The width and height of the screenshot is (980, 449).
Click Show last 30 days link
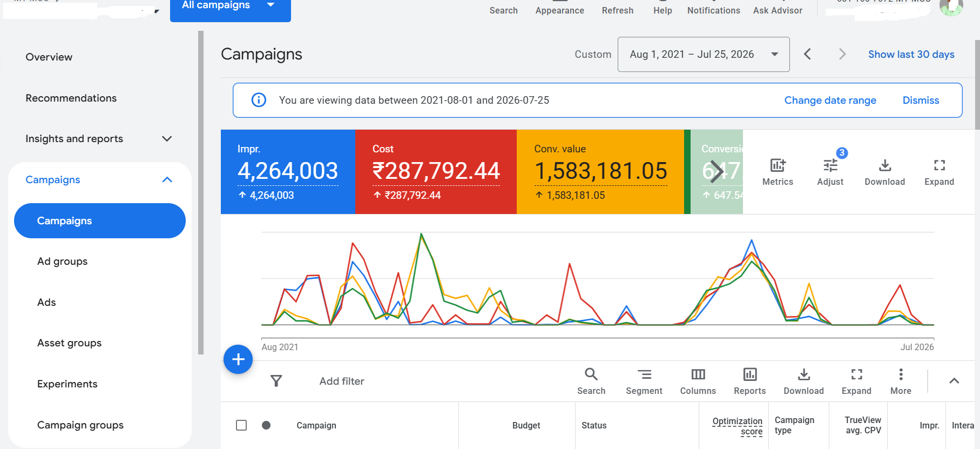(x=911, y=55)
